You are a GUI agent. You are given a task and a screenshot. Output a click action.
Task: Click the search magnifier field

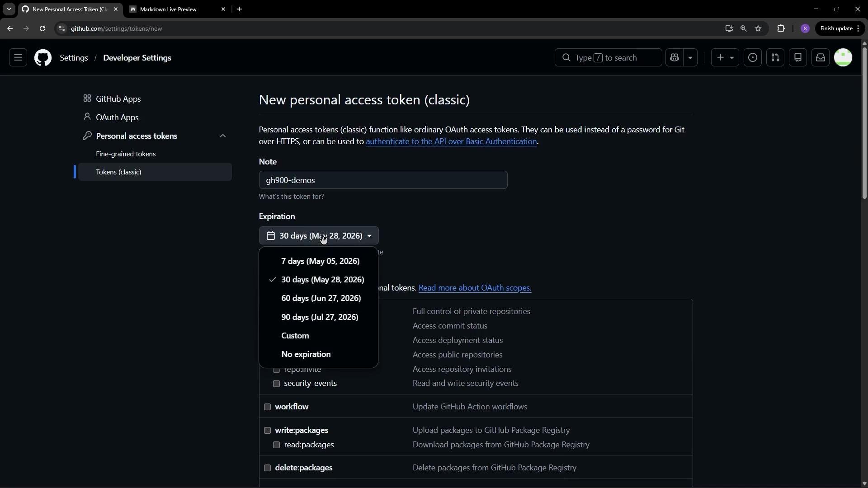click(x=608, y=58)
